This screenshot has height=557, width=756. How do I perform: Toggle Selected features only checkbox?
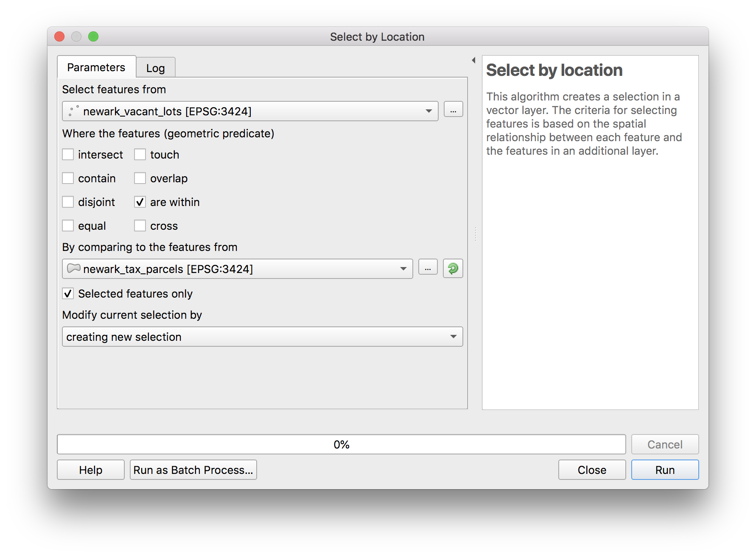(x=68, y=293)
